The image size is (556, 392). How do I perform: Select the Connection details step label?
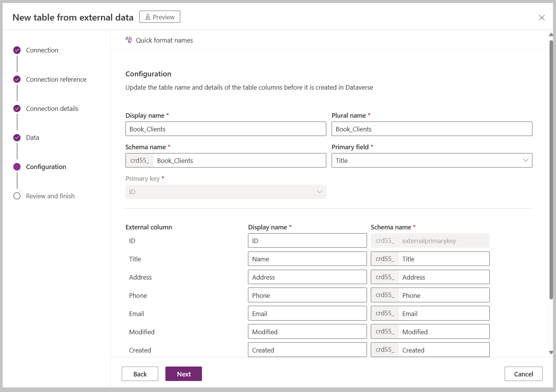click(52, 109)
